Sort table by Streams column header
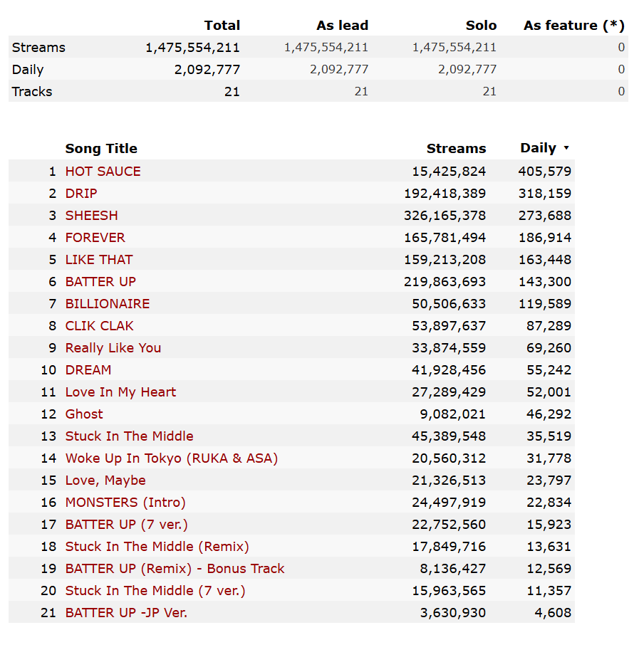644x672 pixels. pos(456,148)
